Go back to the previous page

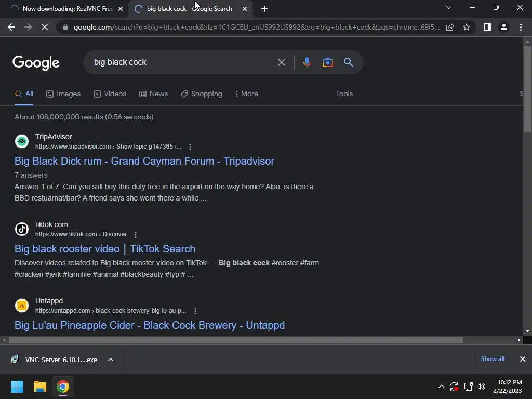pyautogui.click(x=11, y=27)
